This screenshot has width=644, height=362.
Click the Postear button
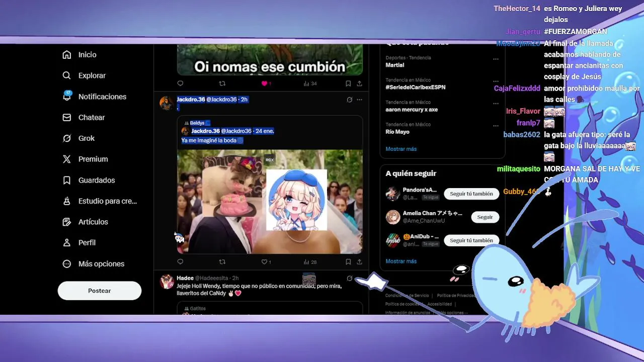[100, 291]
